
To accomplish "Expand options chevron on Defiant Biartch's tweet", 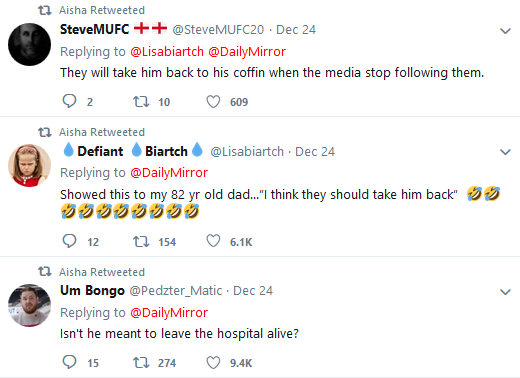I will (505, 152).
